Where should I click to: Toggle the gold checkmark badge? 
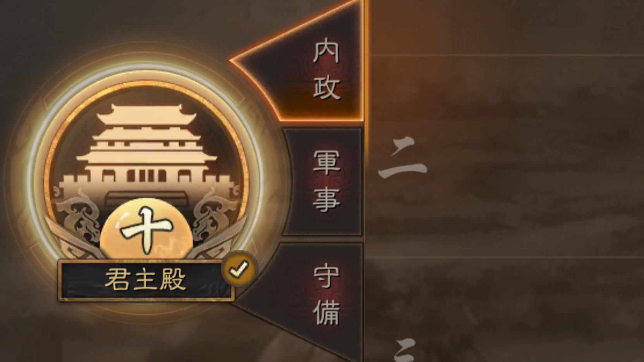click(239, 269)
